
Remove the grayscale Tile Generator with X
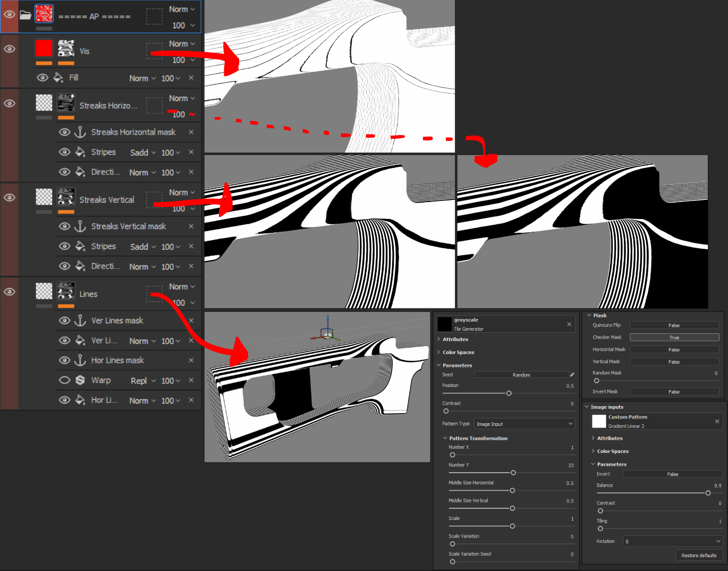(569, 324)
